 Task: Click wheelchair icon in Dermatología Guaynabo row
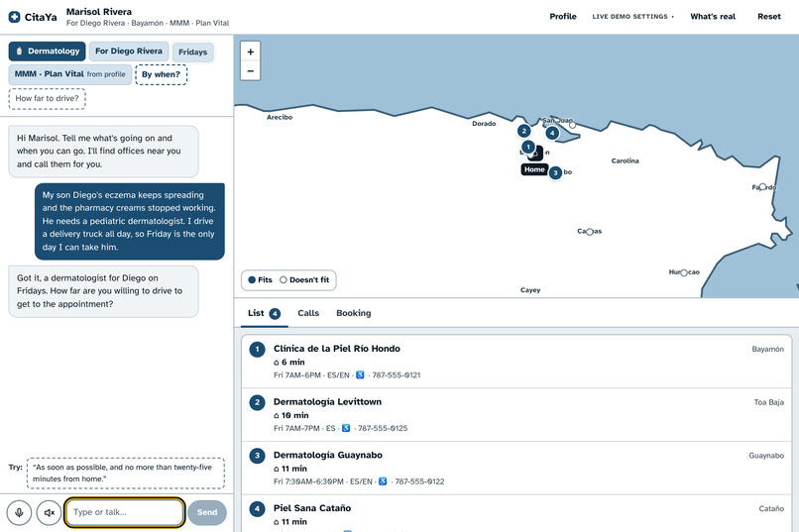pos(383,481)
